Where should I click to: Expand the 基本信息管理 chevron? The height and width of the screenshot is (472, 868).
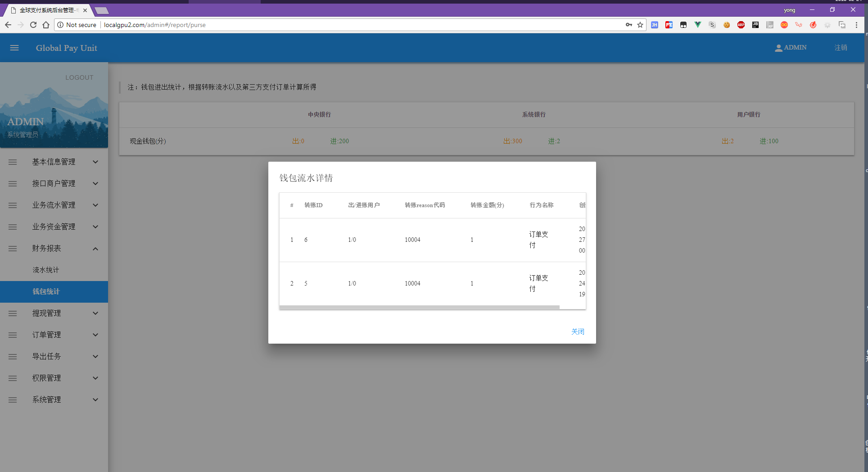click(x=95, y=162)
